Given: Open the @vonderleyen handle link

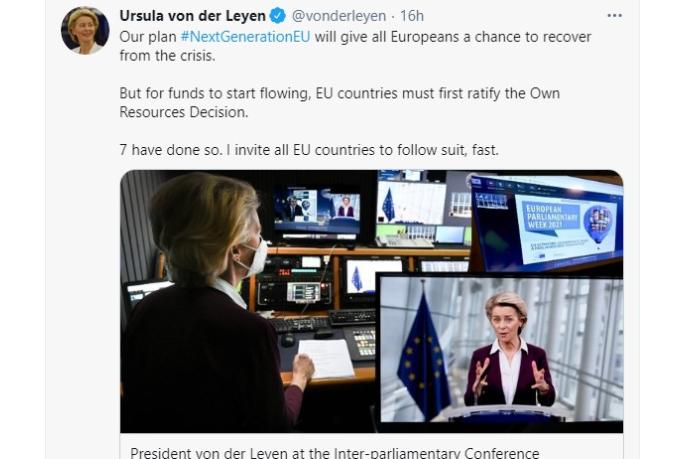Looking at the screenshot, I should tap(338, 16).
